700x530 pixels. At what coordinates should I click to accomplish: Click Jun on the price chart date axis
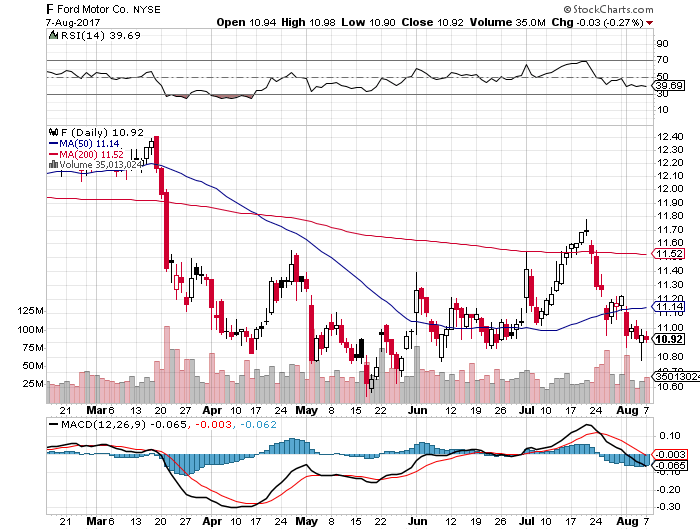[417, 410]
